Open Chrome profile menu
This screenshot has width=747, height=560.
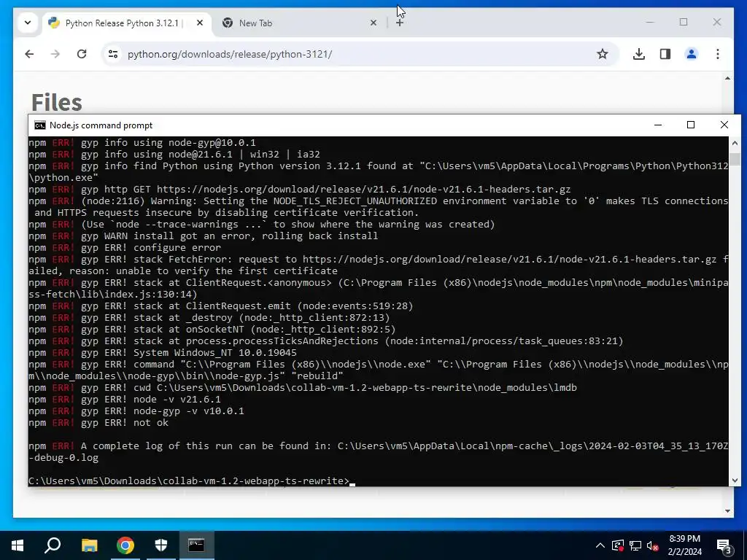coord(692,54)
